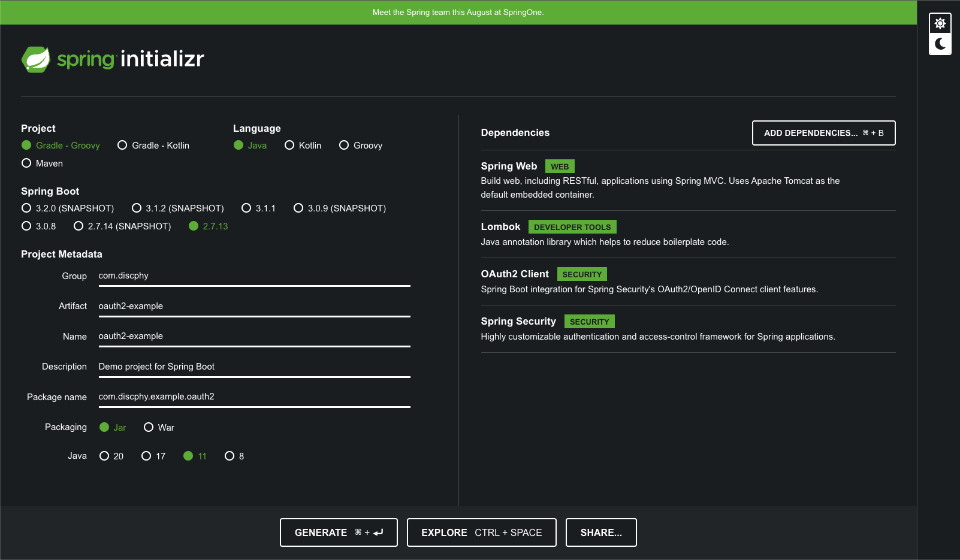
Task: Select Spring Boot 3.0.9 (SNAPSHOT)
Action: point(340,208)
